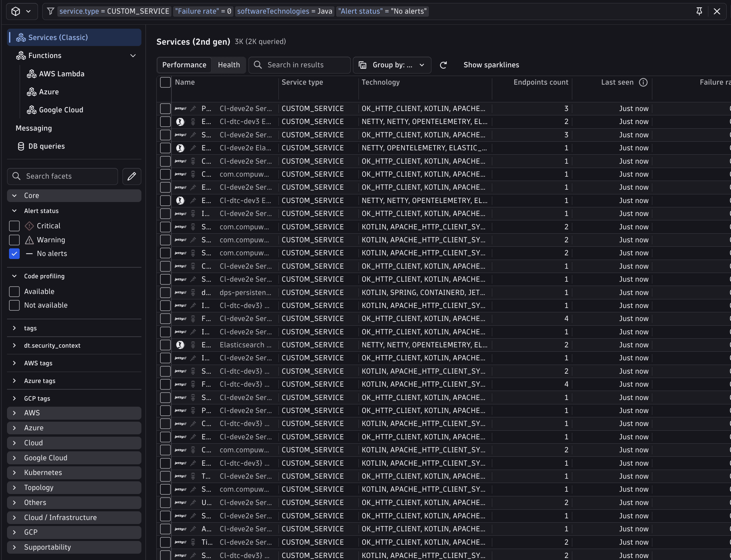Expand the Kubernetes facet group
731x560 pixels.
tap(74, 473)
